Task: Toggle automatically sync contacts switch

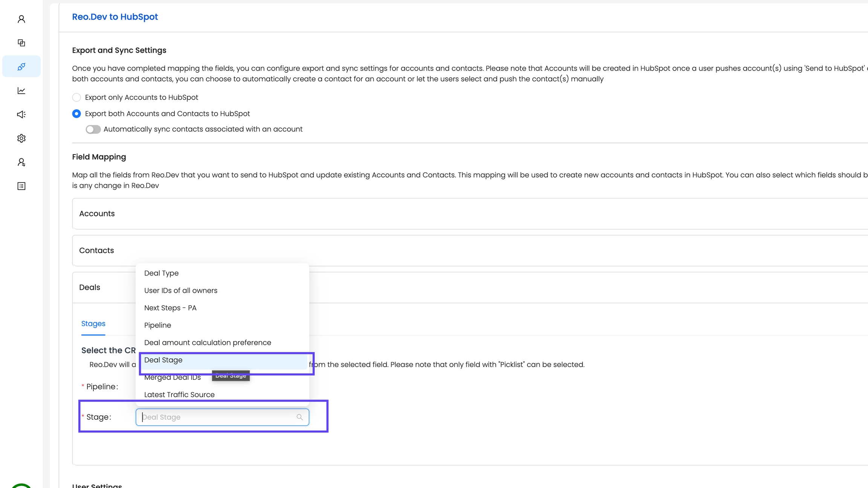Action: (x=93, y=129)
